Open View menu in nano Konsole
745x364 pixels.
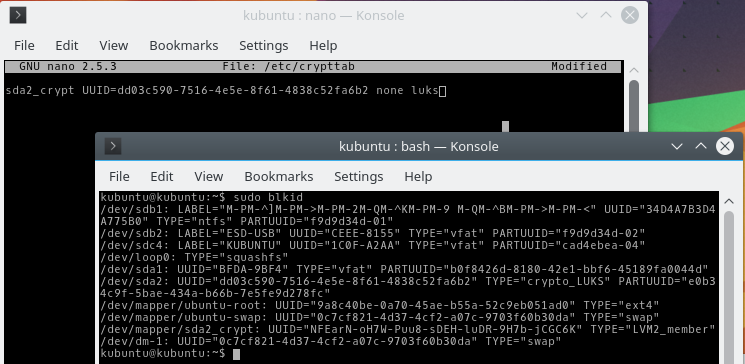pos(114,46)
